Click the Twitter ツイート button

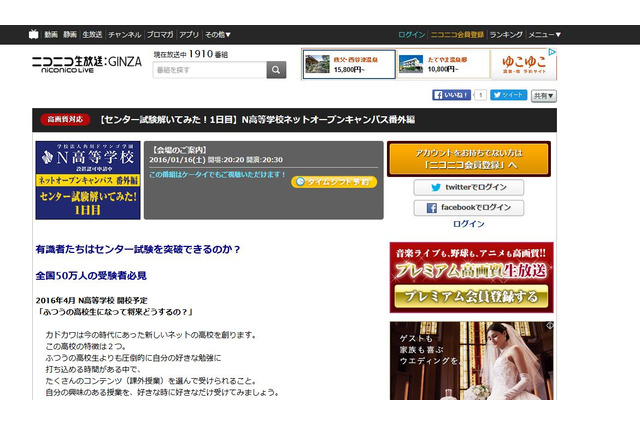click(509, 95)
